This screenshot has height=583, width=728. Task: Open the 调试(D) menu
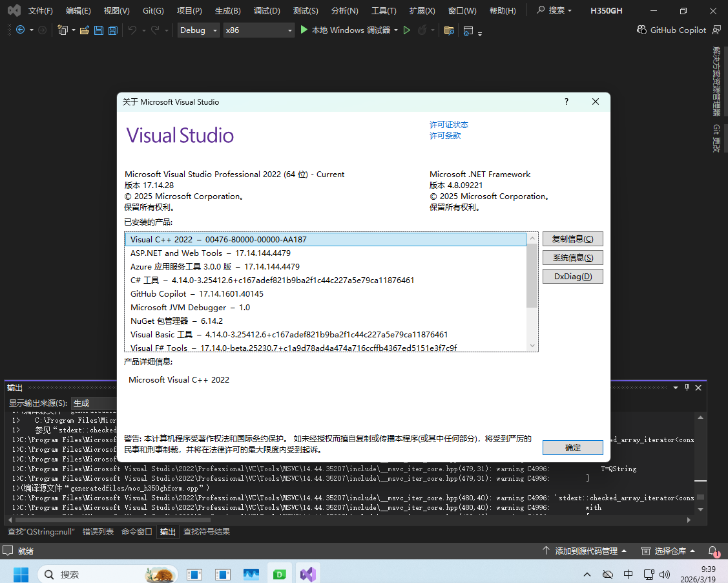point(267,11)
